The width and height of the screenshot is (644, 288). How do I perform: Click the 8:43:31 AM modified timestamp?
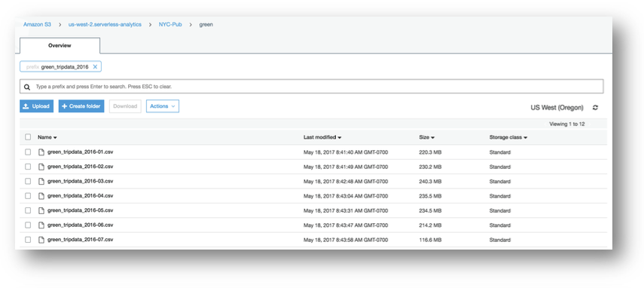[x=346, y=211]
